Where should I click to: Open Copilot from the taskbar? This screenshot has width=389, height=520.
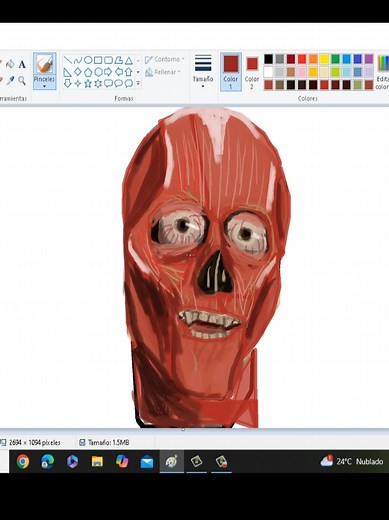coord(122,461)
